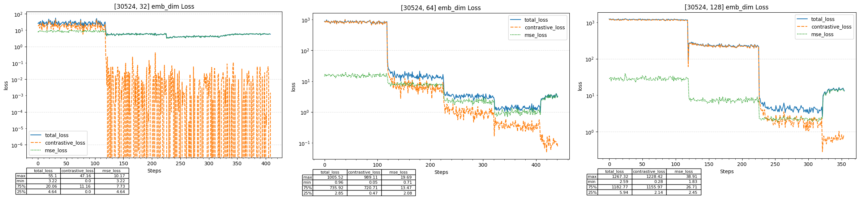Click the '75%' row label in the 735.92 table
This screenshot has height=209, width=868.
(x=308, y=188)
